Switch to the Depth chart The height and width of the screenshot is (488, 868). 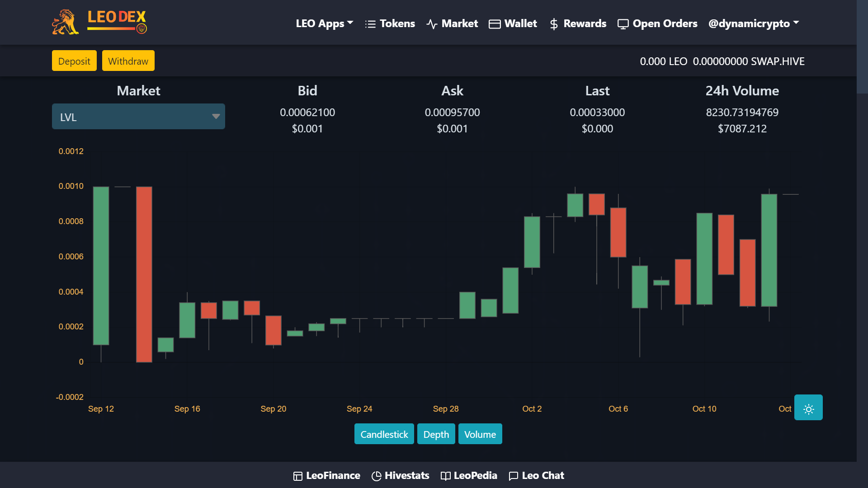pos(436,434)
